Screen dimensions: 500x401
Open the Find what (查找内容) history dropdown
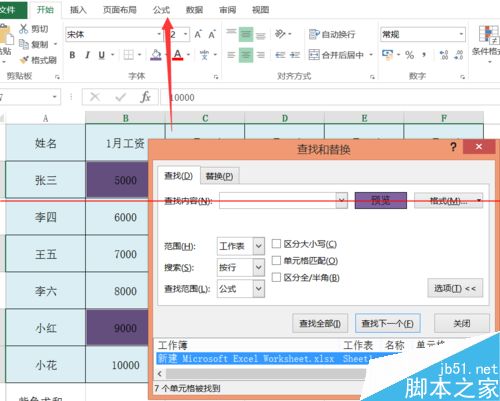point(341,200)
